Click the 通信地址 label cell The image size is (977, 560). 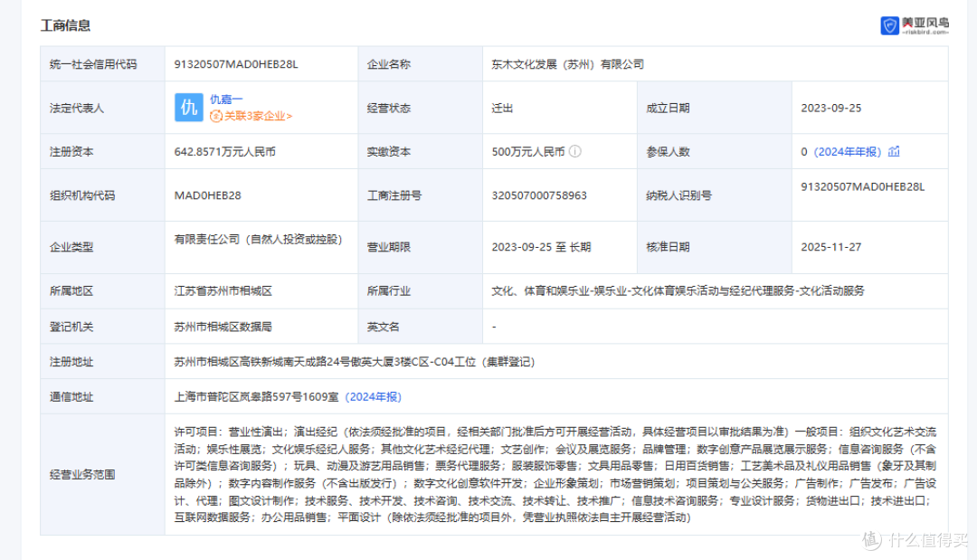(x=103, y=397)
